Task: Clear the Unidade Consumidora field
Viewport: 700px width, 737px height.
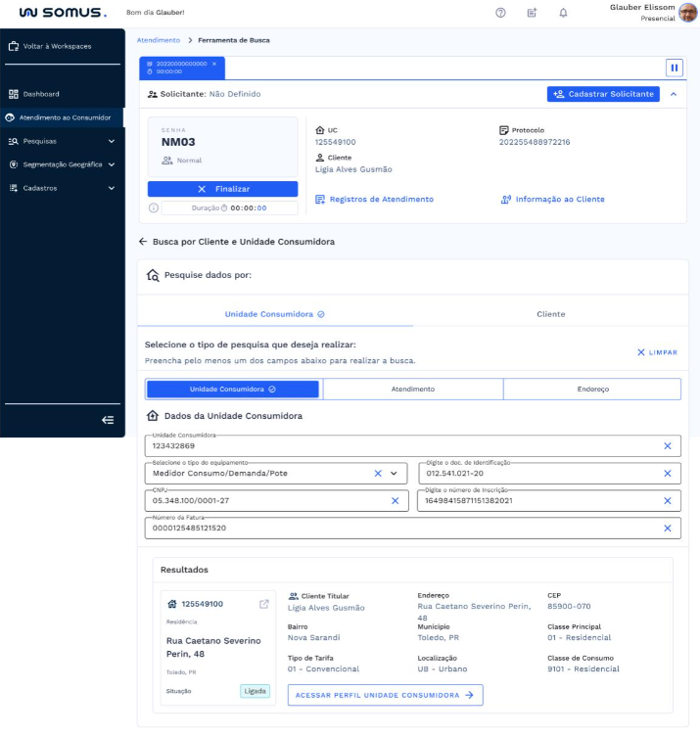Action: (667, 446)
